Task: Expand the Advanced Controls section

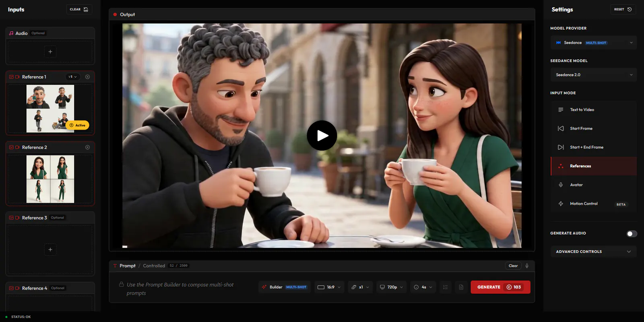Action: pyautogui.click(x=594, y=252)
